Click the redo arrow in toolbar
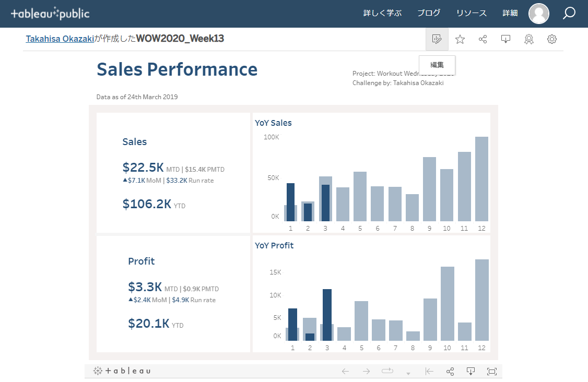Image resolution: width=588 pixels, height=382 pixels. pyautogui.click(x=367, y=371)
